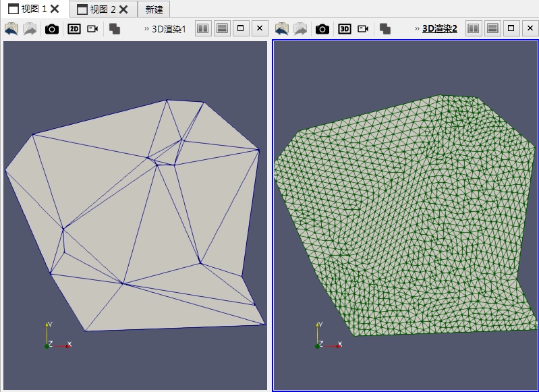Click overlapping squares icon in 3D渲染1 toolbar
Screen dimensions: 539x392
click(115, 29)
